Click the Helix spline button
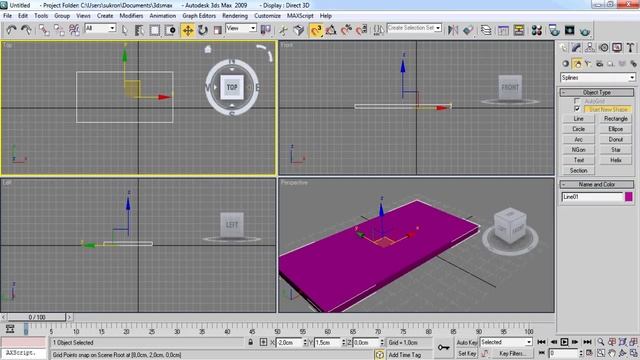Image resolution: width=640 pixels, height=360 pixels. [x=616, y=160]
